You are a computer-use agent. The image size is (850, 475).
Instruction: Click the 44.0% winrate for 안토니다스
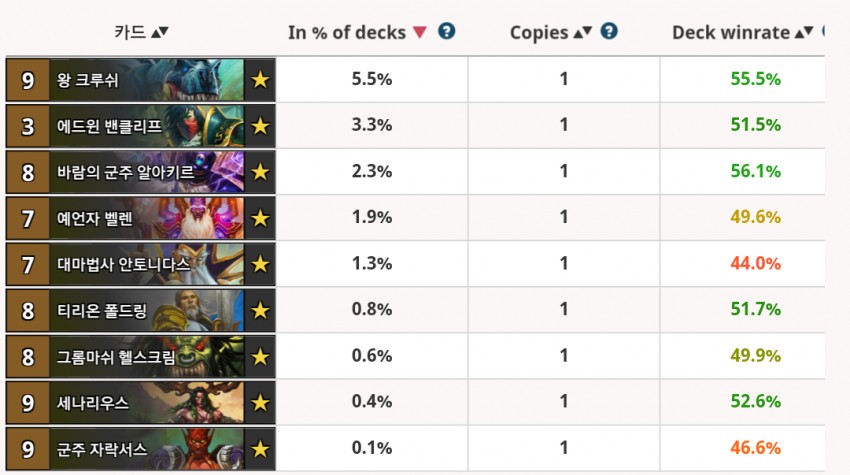755,263
